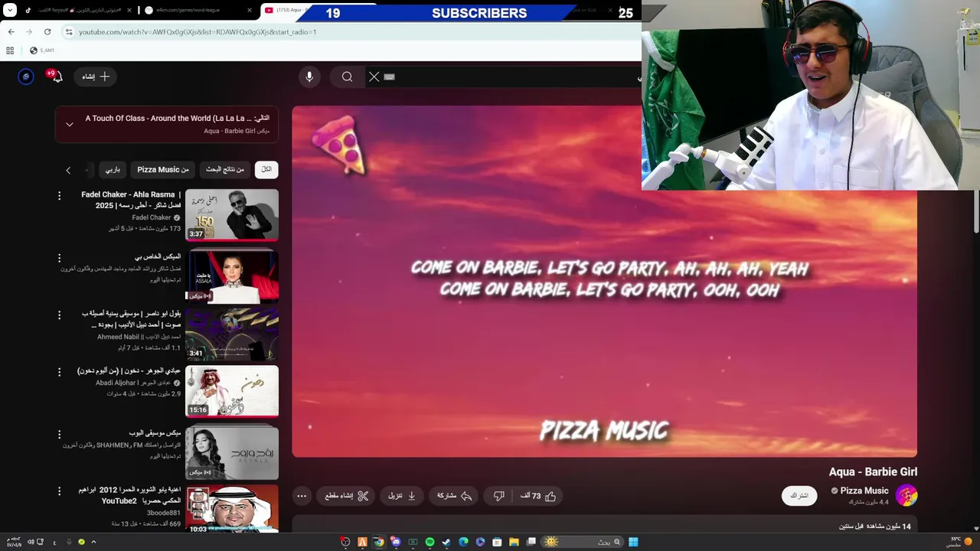Viewport: 980px width, 551px height.
Task: Switch to the e4km.com word-league tab
Action: click(198, 10)
